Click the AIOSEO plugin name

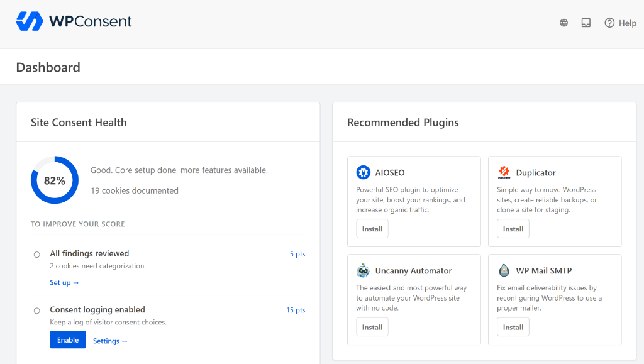coord(390,173)
